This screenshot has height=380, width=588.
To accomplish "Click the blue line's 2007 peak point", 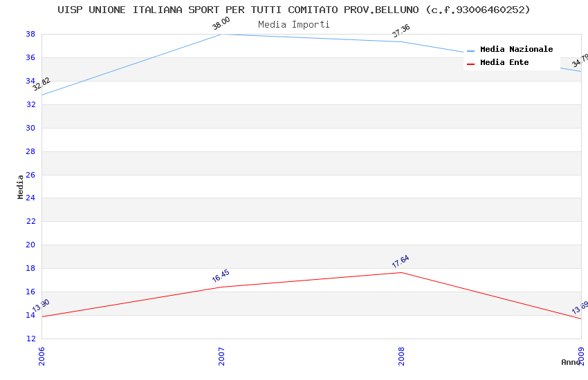I will pyautogui.click(x=221, y=35).
